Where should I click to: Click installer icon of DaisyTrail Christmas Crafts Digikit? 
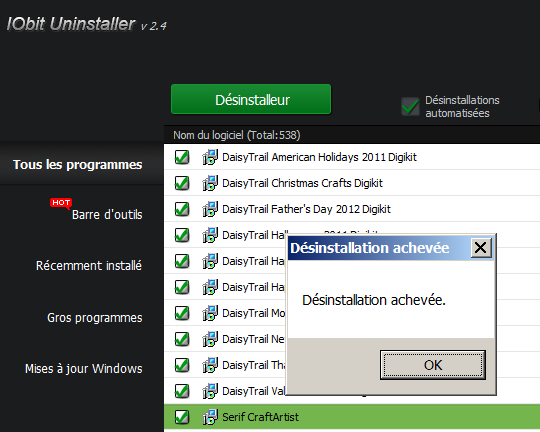210,183
